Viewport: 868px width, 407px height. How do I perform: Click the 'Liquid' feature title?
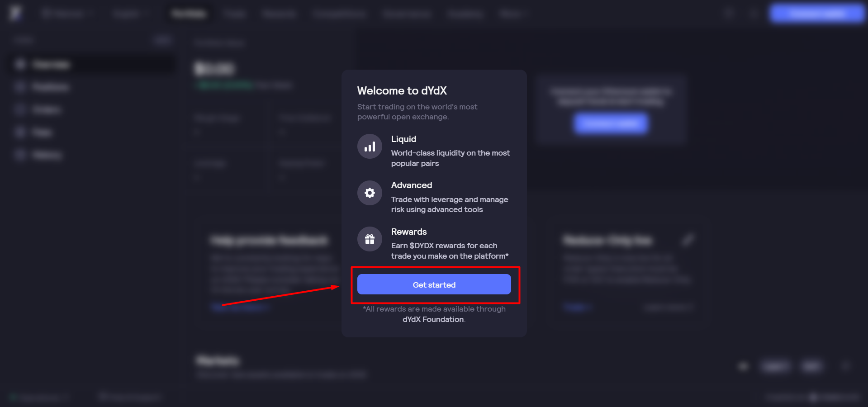403,139
